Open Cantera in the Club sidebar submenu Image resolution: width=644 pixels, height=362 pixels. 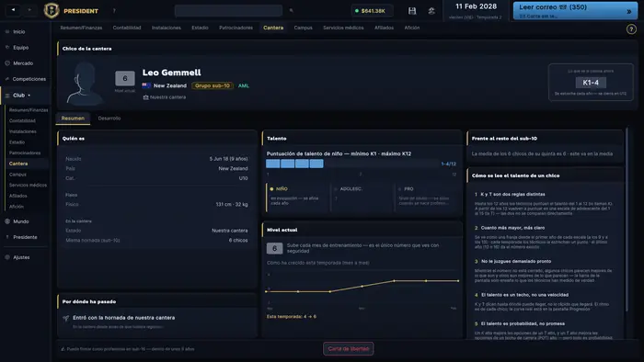(18, 164)
